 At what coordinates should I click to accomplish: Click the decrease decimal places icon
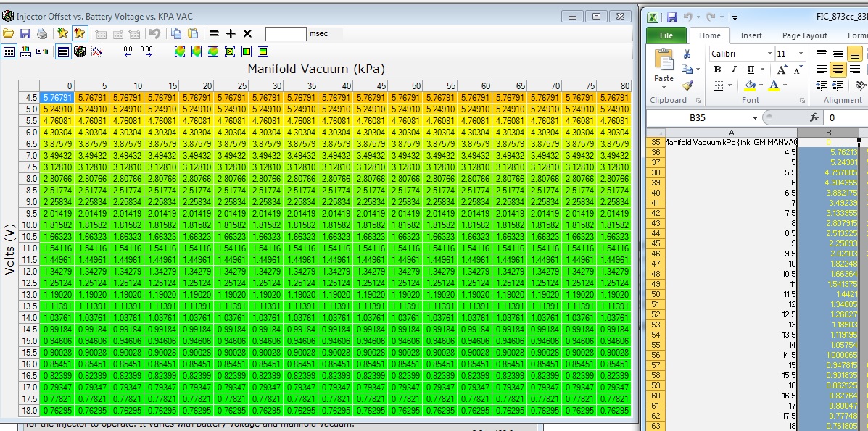(x=128, y=51)
